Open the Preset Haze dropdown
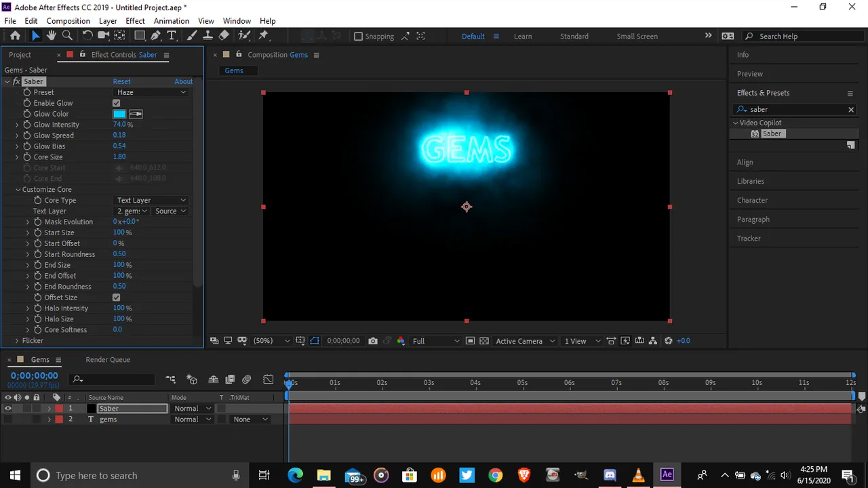868x488 pixels. [151, 92]
